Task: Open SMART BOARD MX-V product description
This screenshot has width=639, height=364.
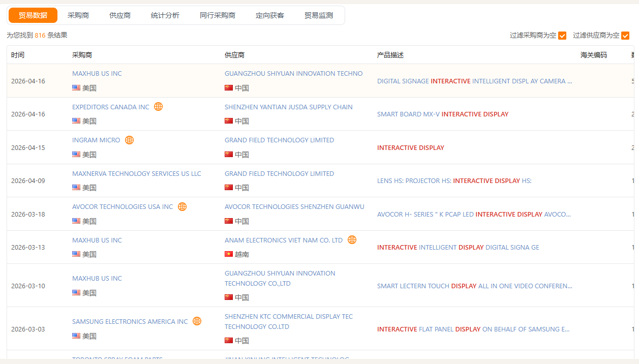Action: 443,114
